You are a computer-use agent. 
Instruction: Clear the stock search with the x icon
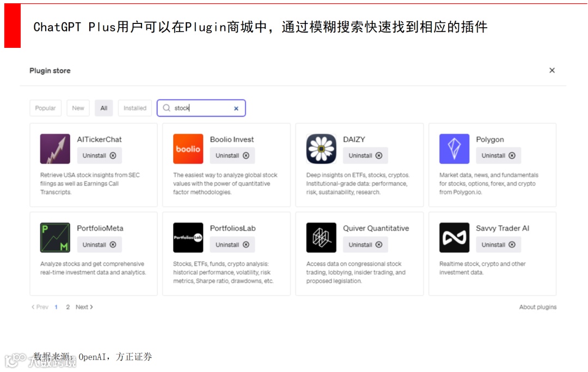tap(236, 108)
